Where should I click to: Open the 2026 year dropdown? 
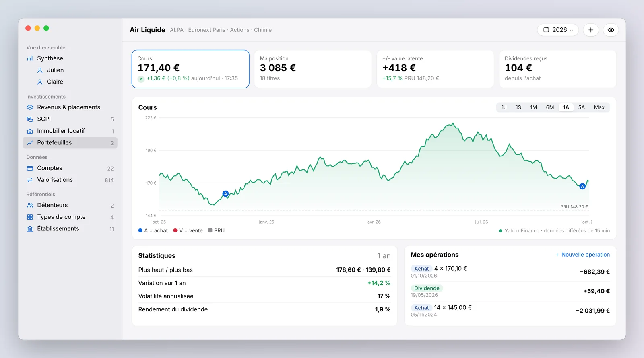pyautogui.click(x=558, y=30)
